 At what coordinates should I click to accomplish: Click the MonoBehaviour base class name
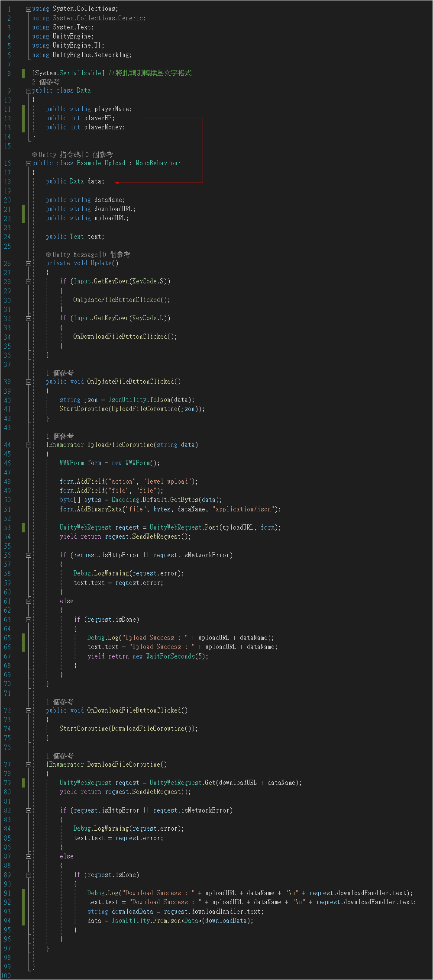pyautogui.click(x=158, y=163)
